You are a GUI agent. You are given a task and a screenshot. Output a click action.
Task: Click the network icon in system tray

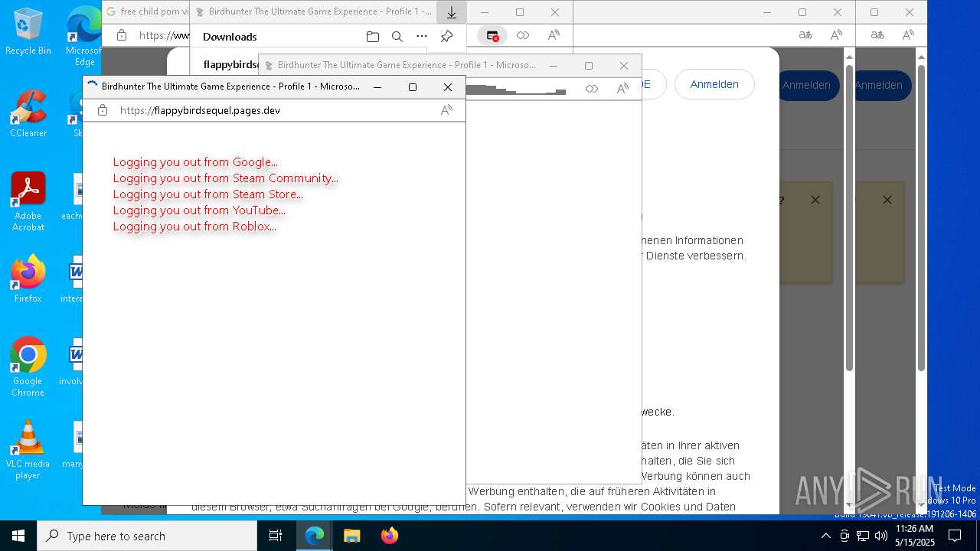click(x=863, y=536)
